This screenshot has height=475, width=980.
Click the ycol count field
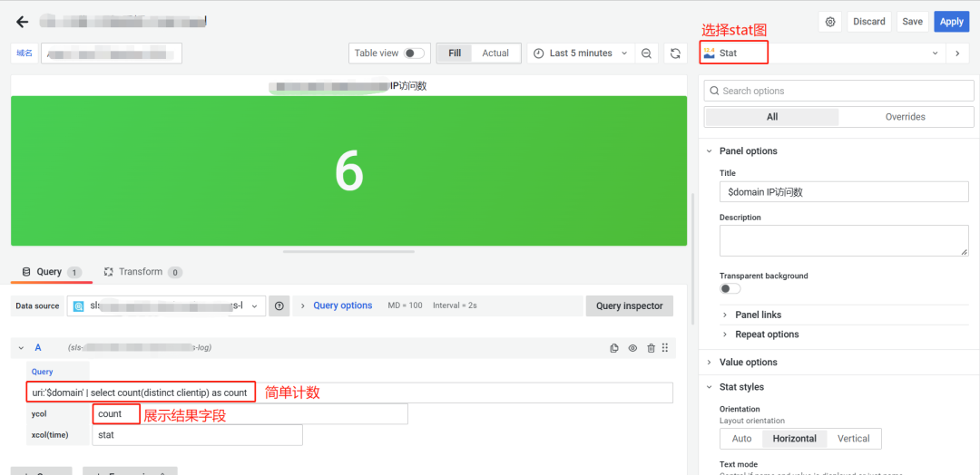[250, 414]
